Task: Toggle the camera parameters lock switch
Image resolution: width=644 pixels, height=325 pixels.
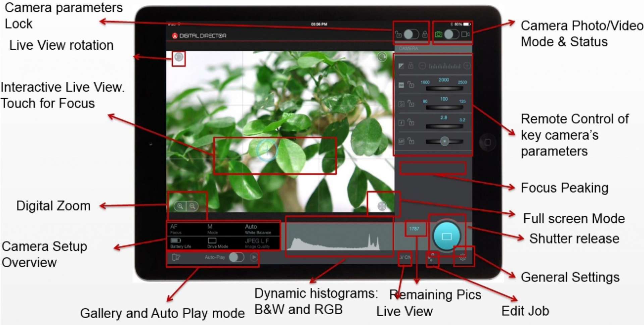Action: tap(411, 34)
